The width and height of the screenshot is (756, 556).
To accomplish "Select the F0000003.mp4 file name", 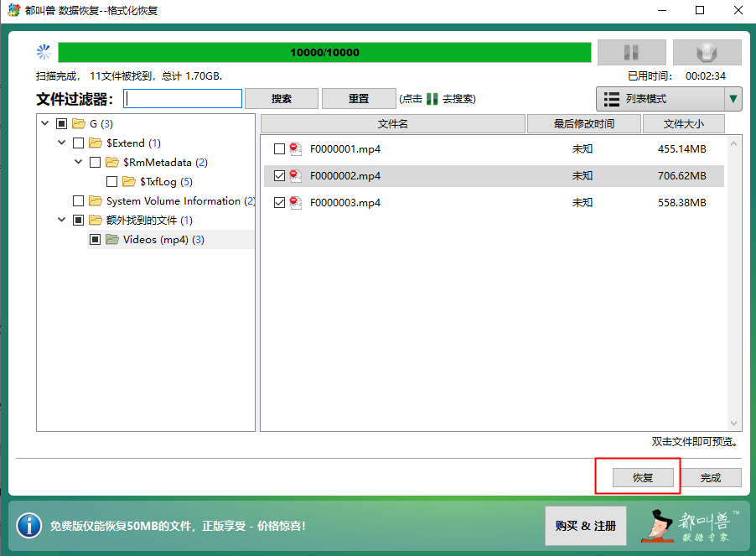I will click(x=345, y=203).
